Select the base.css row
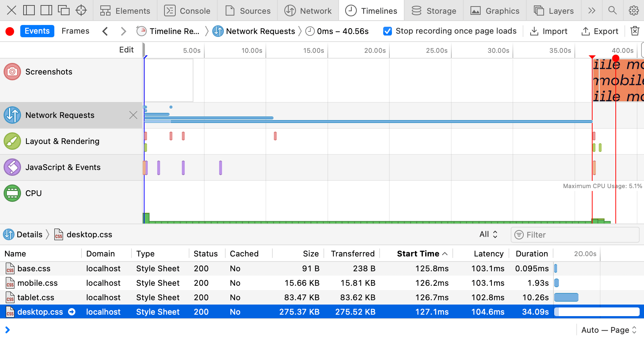This screenshot has height=340, width=644. 322,268
